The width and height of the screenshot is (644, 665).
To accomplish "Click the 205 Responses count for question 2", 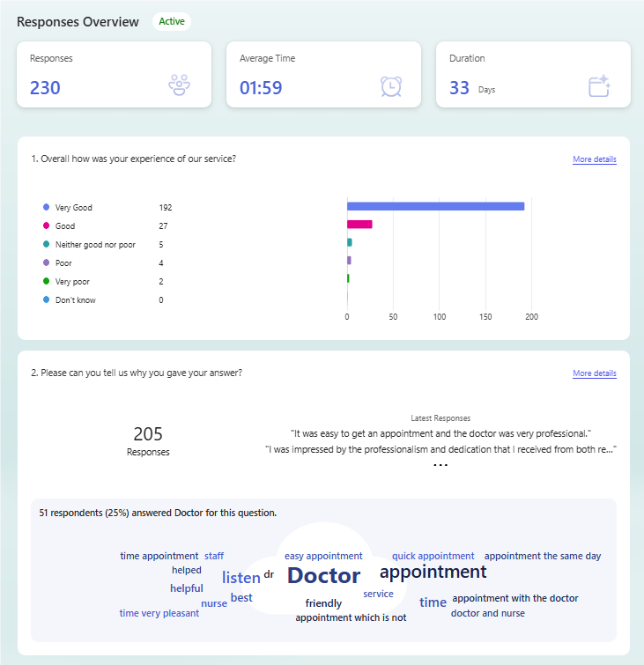I will [148, 440].
